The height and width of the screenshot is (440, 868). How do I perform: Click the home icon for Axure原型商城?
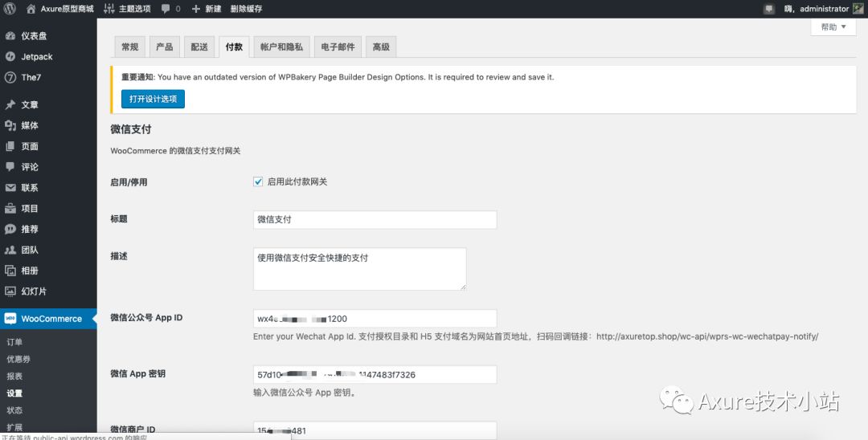[x=31, y=9]
